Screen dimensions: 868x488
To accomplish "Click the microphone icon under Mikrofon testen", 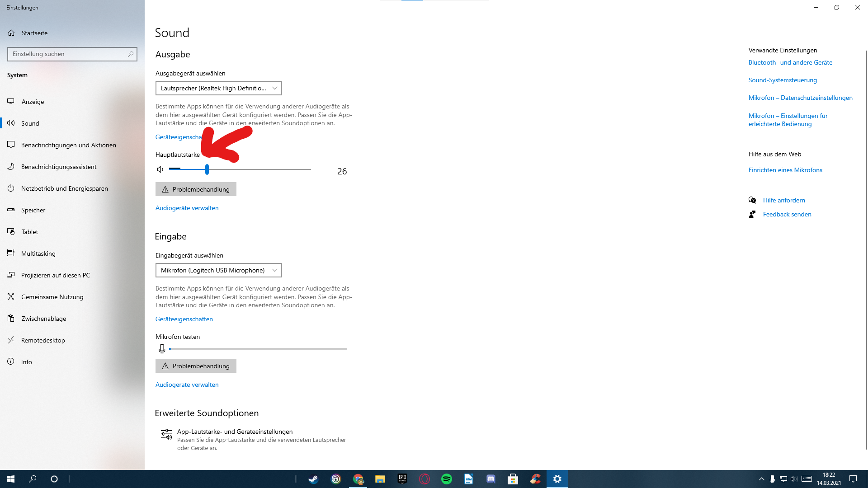I will point(162,349).
